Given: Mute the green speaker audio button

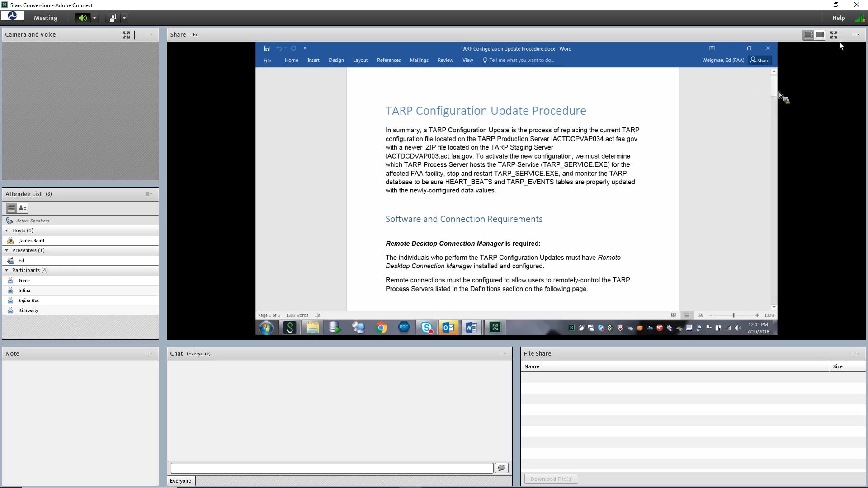Looking at the screenshot, I should coord(82,18).
